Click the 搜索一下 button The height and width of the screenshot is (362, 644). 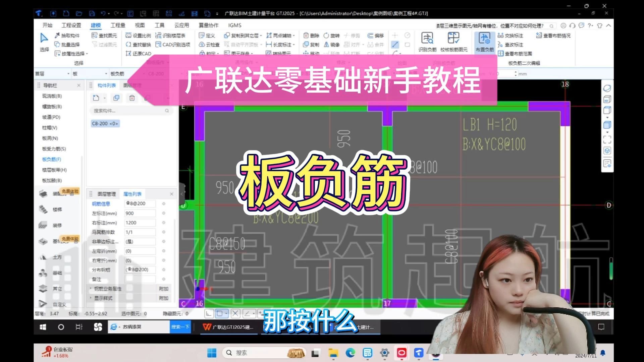pos(180,327)
